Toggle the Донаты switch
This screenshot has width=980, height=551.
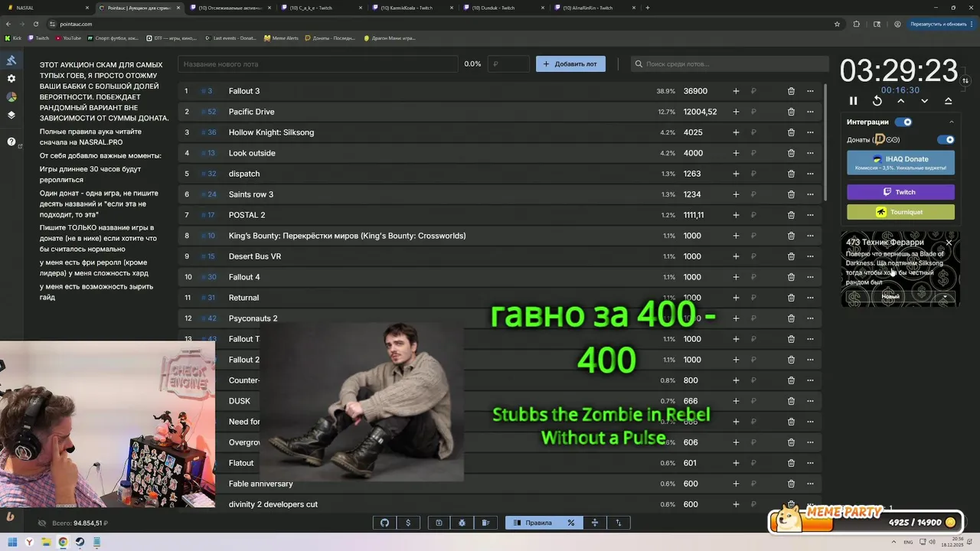(x=946, y=140)
